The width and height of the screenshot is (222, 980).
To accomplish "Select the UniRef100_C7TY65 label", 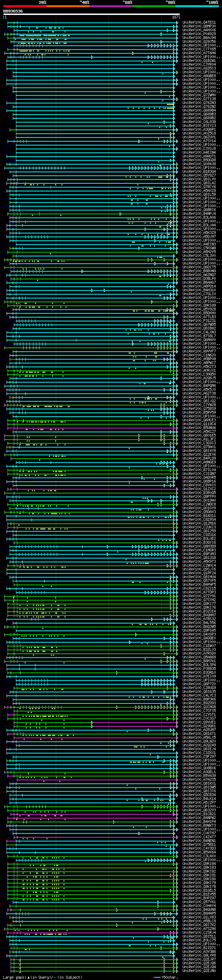I will (x=199, y=49).
